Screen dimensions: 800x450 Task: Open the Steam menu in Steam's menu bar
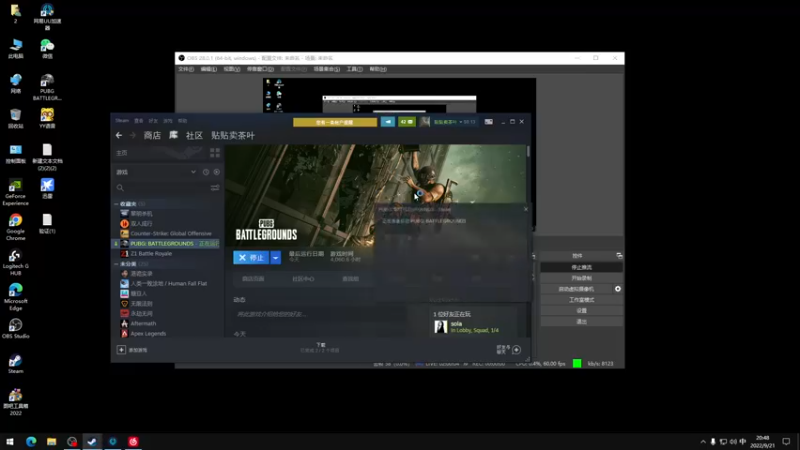(x=122, y=121)
